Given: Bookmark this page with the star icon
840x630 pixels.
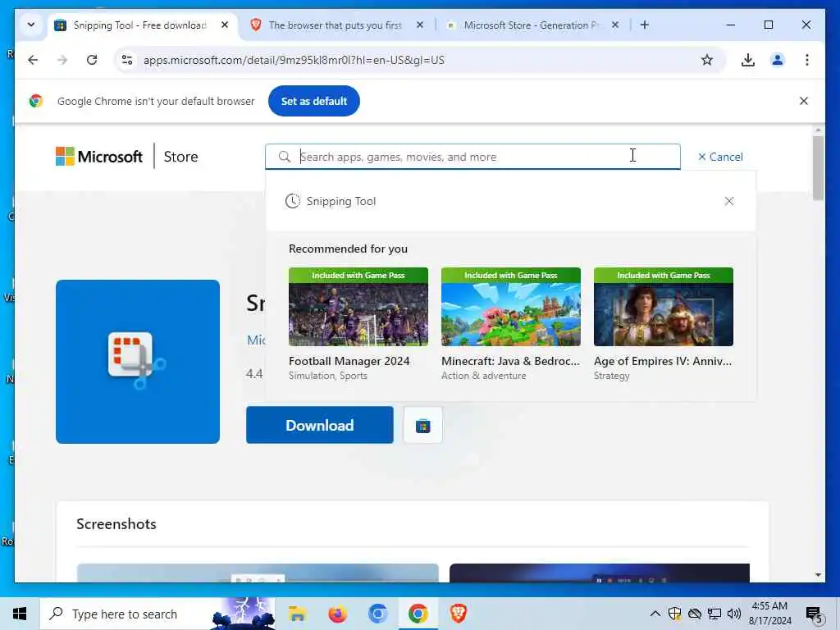Looking at the screenshot, I should click(x=707, y=60).
